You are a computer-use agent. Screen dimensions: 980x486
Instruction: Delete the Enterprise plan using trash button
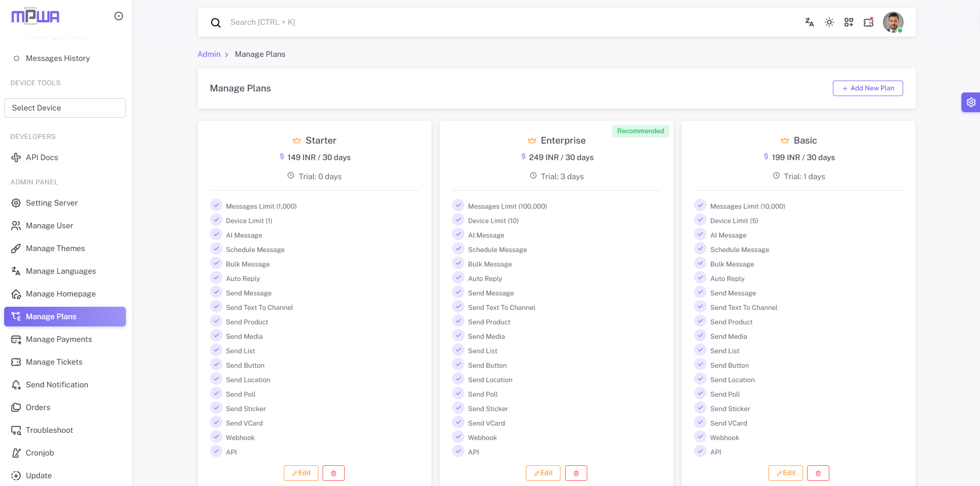pyautogui.click(x=576, y=473)
